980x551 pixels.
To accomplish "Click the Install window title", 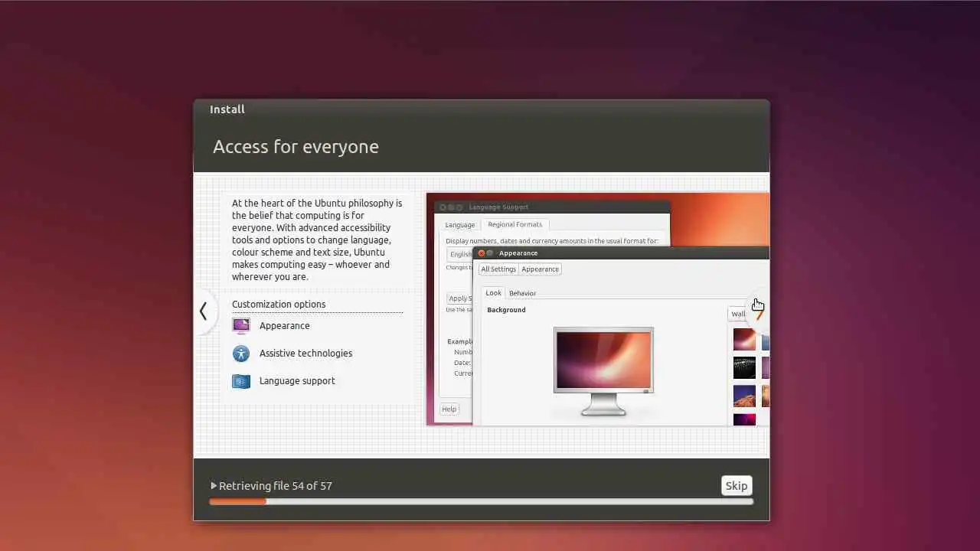I will click(227, 109).
